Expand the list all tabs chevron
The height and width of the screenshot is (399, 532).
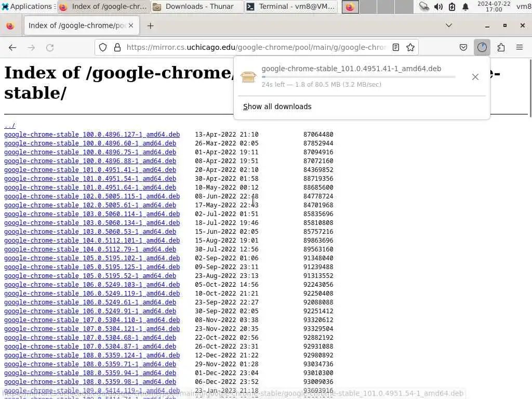(x=449, y=25)
